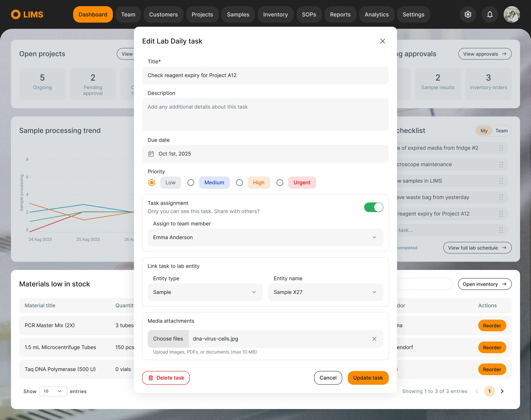Go to next page of materials table
This screenshot has width=531, height=420.
point(502,391)
